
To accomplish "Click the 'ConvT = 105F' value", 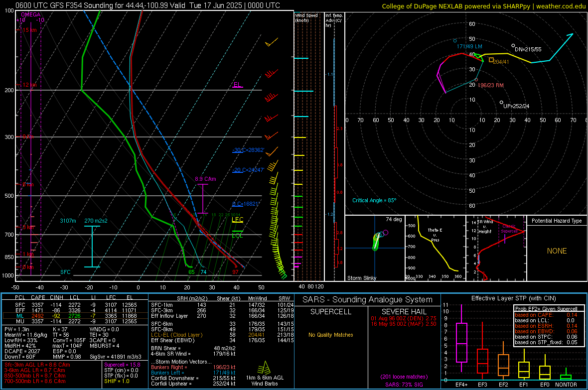I will [69, 340].
